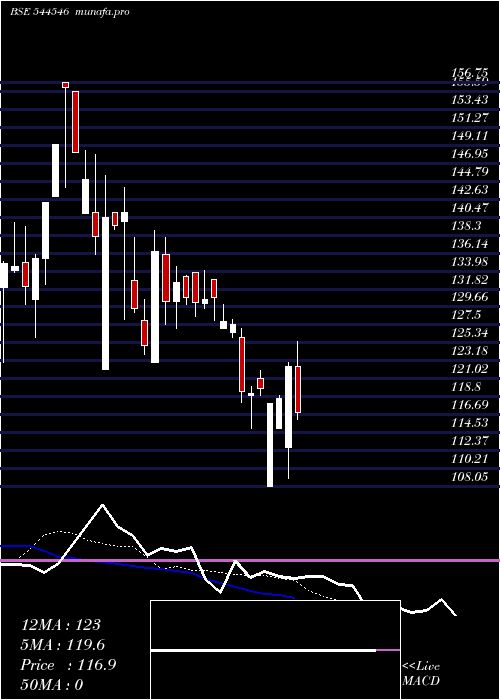Click the last red candle near 121
Screen dimensions: 500x700
[298, 389]
